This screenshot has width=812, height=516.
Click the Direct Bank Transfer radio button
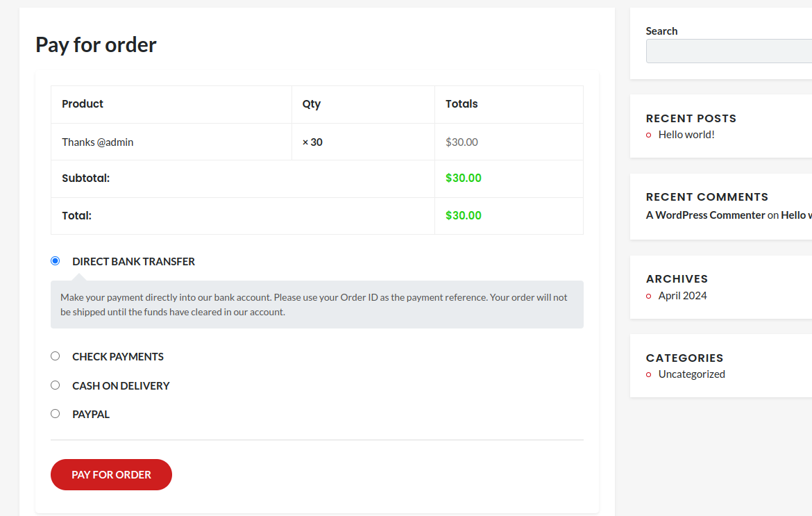(x=56, y=261)
